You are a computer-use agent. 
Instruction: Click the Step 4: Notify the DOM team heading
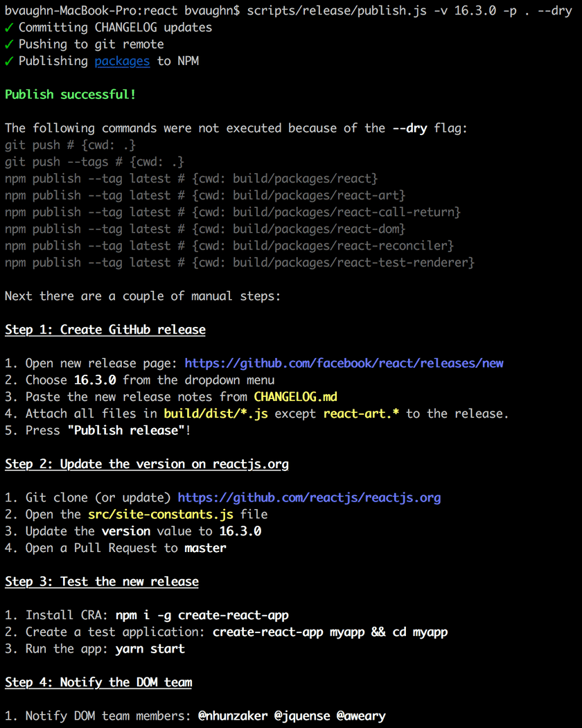(x=98, y=682)
